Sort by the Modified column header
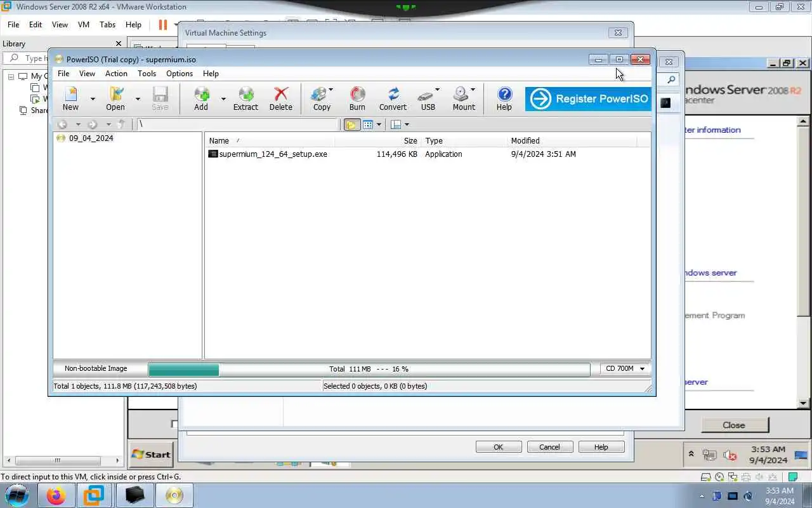Viewport: 812px width, 508px height. coord(571,140)
